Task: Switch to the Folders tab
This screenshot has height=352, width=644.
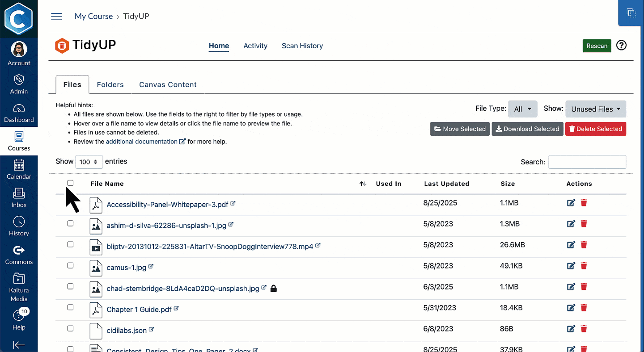Action: click(110, 84)
